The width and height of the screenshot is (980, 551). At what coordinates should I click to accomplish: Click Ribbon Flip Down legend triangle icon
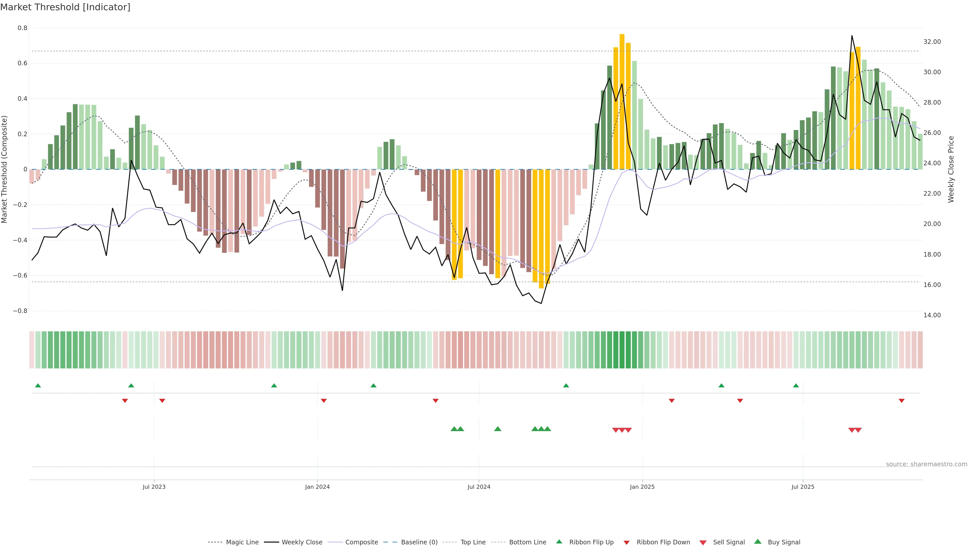coord(627,543)
